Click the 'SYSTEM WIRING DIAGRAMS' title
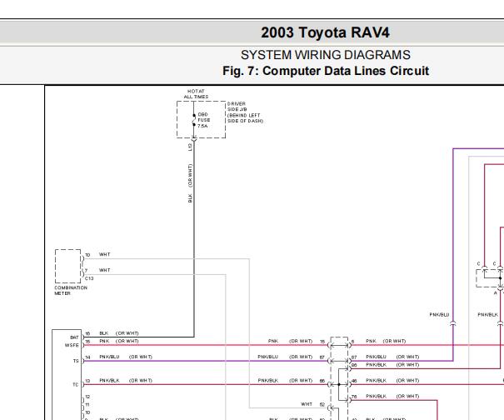 point(325,55)
